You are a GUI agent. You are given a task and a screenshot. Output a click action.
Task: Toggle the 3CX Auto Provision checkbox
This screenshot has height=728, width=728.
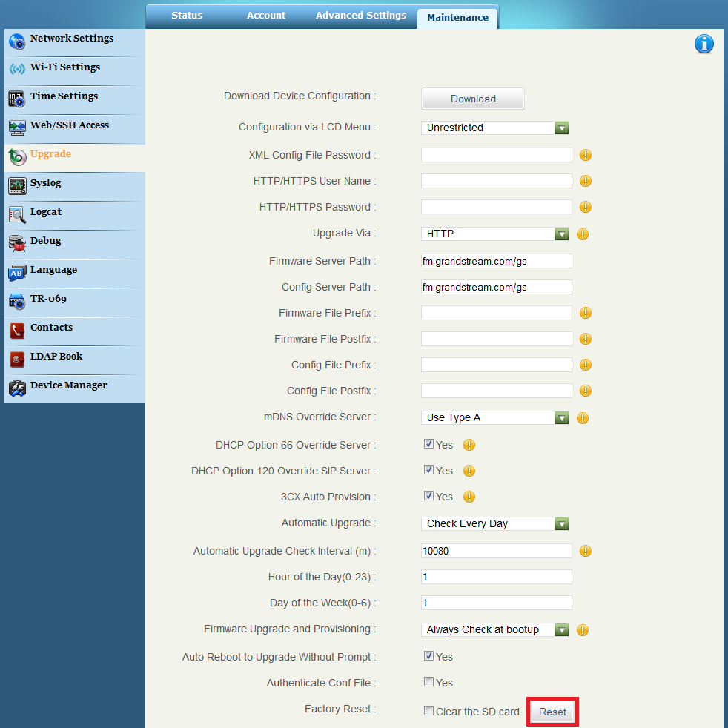428,496
